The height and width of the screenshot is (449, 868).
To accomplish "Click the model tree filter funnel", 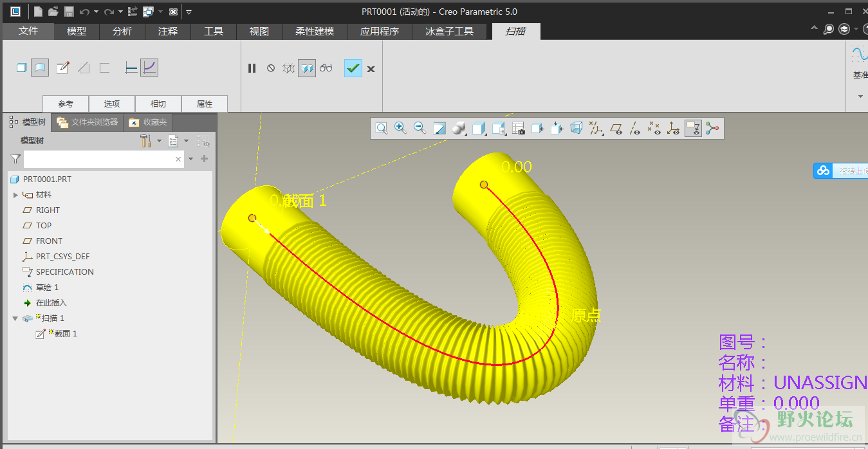I will click(x=15, y=159).
